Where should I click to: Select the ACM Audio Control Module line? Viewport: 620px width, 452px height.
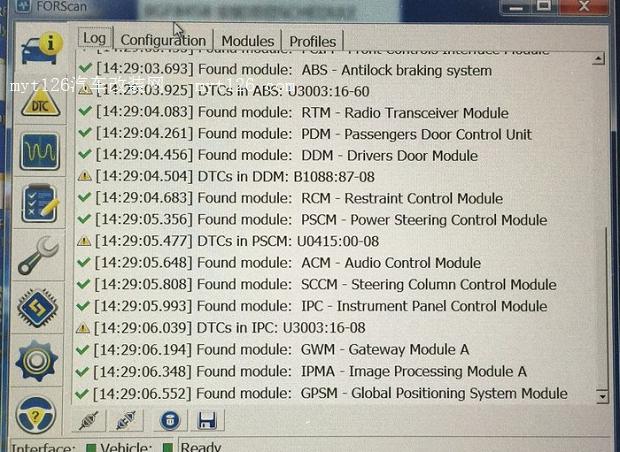coord(279,263)
